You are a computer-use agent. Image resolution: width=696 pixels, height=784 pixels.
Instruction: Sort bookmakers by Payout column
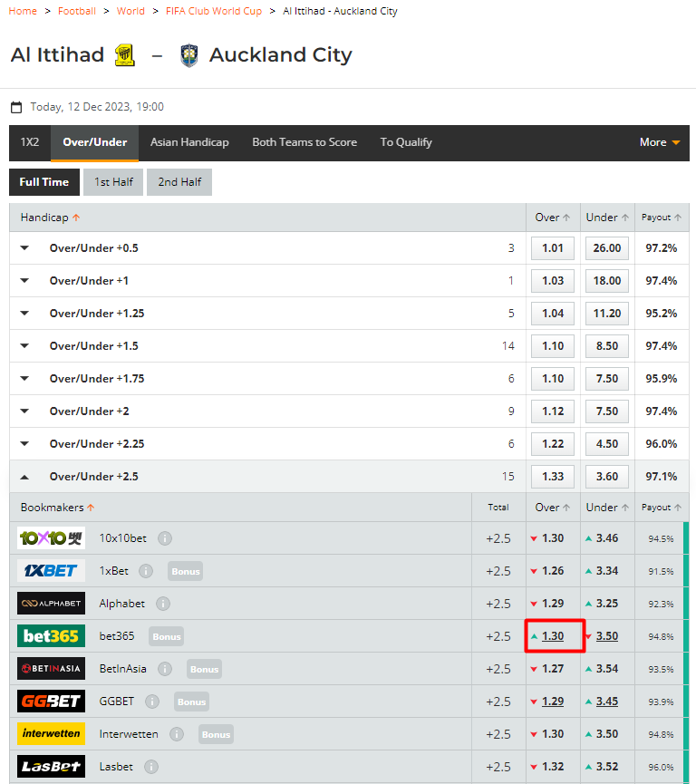point(661,508)
